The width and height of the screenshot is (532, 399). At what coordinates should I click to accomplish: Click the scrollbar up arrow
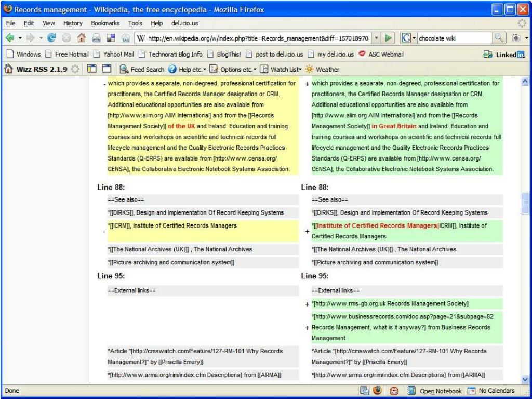pos(525,81)
